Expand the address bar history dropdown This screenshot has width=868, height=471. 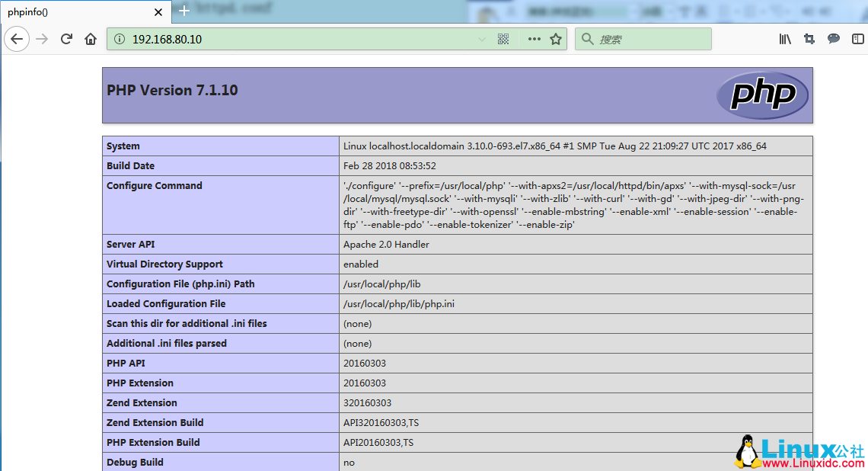point(481,39)
